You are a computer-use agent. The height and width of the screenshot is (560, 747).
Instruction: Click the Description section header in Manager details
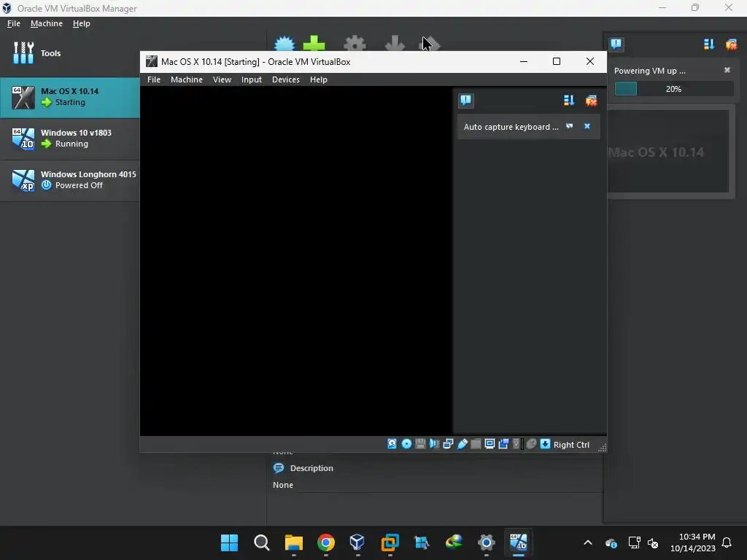tap(311, 468)
